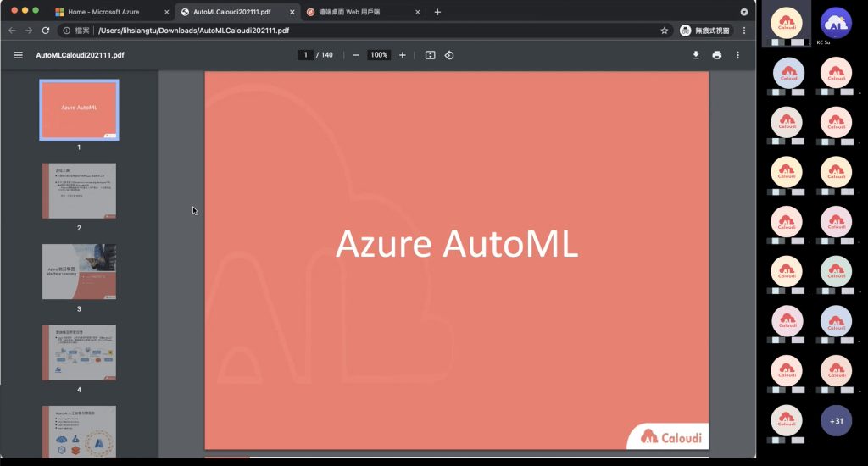Print the PDF document
Viewport: 868px width, 466px height.
[717, 55]
